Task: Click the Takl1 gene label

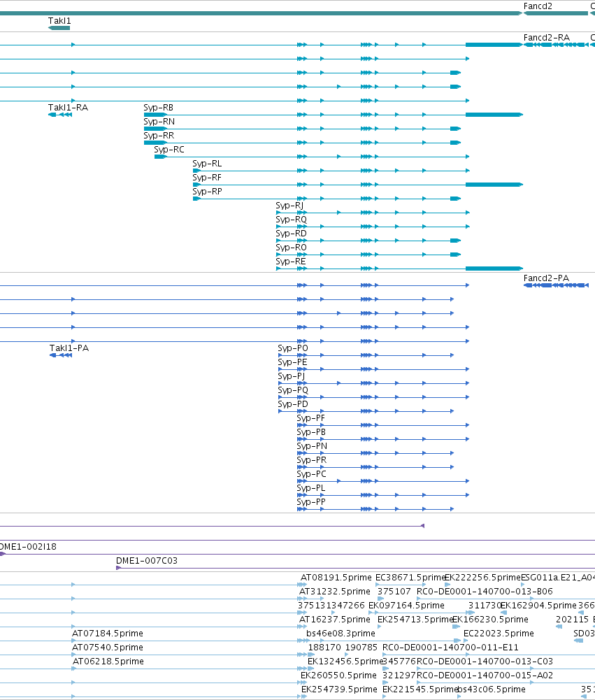Action: click(x=59, y=21)
